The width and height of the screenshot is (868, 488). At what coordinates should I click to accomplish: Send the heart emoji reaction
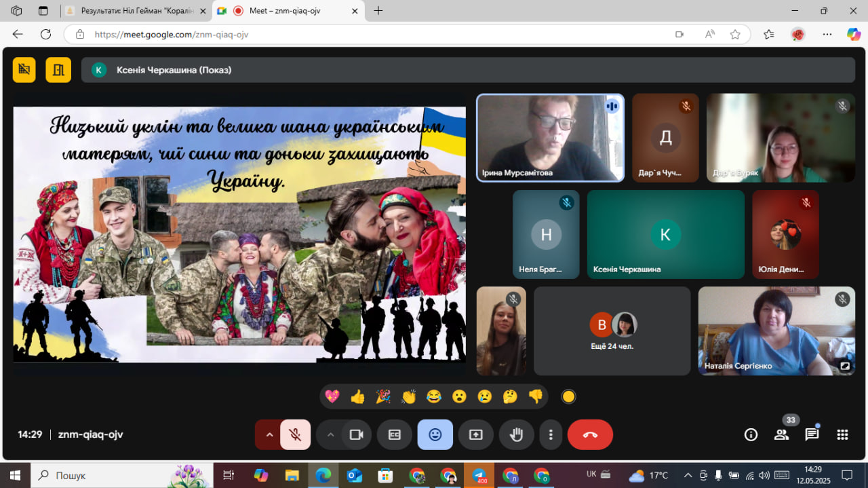(332, 396)
